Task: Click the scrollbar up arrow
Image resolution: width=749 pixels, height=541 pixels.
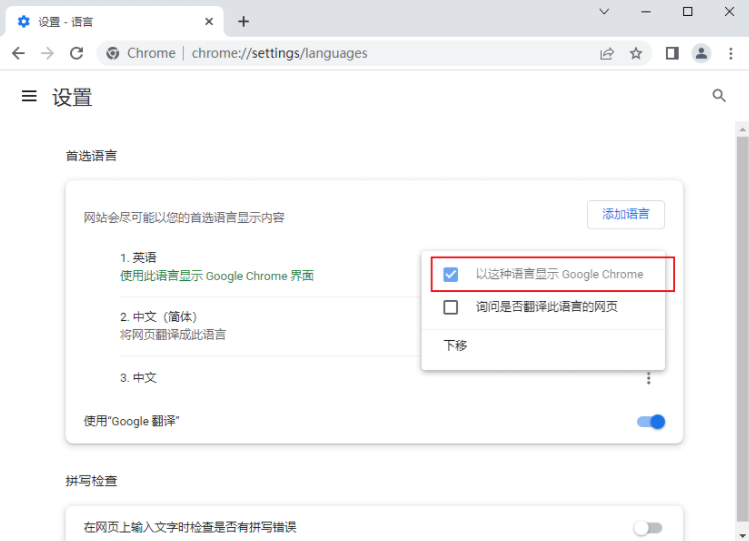Action: coord(742,129)
